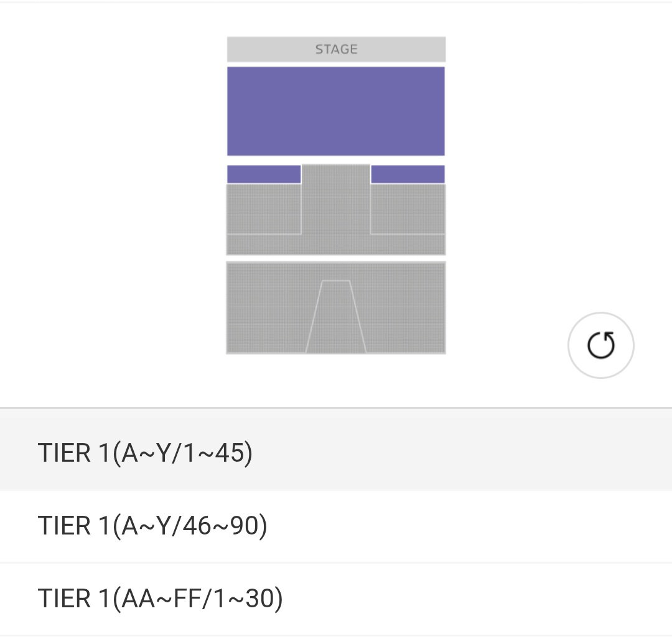Click the wide gray strip above lower section
The image size is (672, 644).
coord(335,245)
